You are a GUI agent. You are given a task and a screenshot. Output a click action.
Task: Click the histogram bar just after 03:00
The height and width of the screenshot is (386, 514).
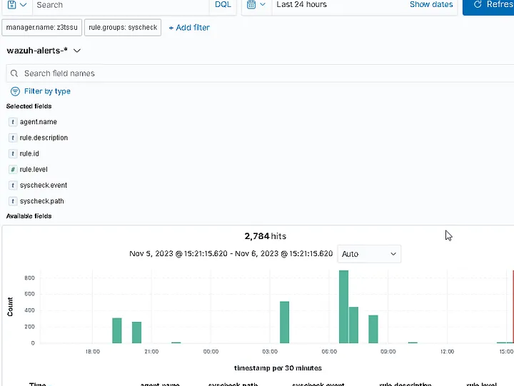pyautogui.click(x=284, y=322)
